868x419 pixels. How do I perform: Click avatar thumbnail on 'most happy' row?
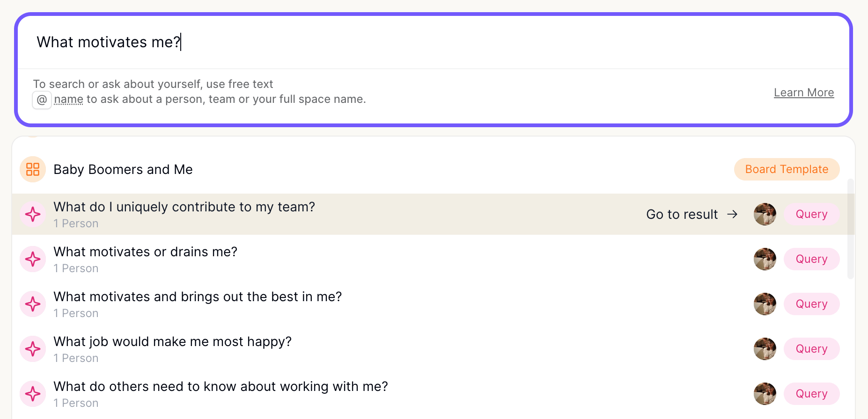coord(765,349)
